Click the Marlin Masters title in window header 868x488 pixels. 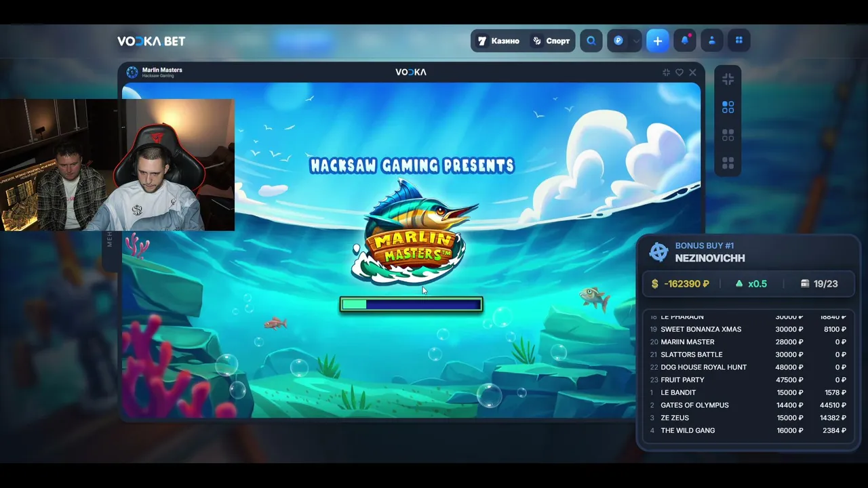coord(162,70)
